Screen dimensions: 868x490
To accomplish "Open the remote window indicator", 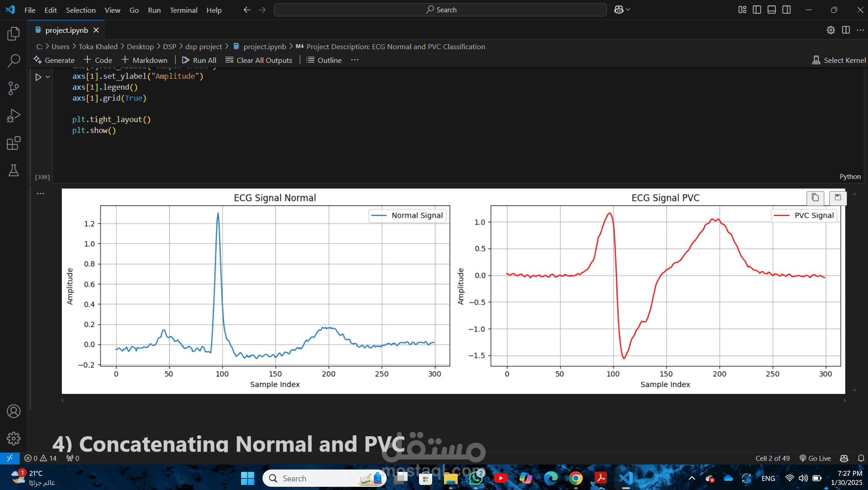I will 10,458.
